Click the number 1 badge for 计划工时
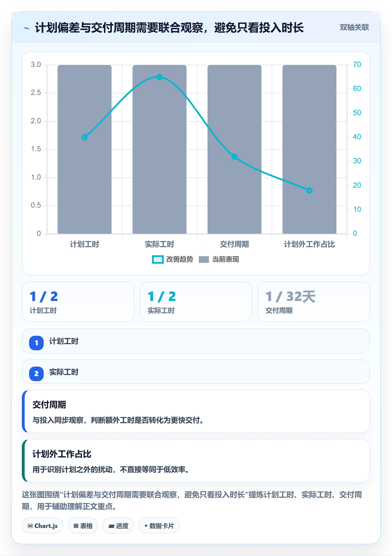The height and width of the screenshot is (556, 392). pos(36,343)
